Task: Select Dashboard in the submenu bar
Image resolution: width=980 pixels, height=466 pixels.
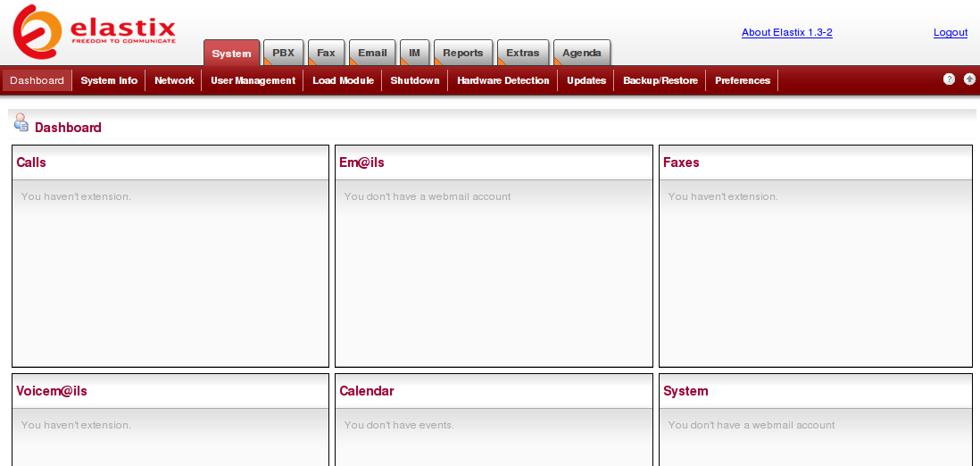Action: pyautogui.click(x=37, y=80)
